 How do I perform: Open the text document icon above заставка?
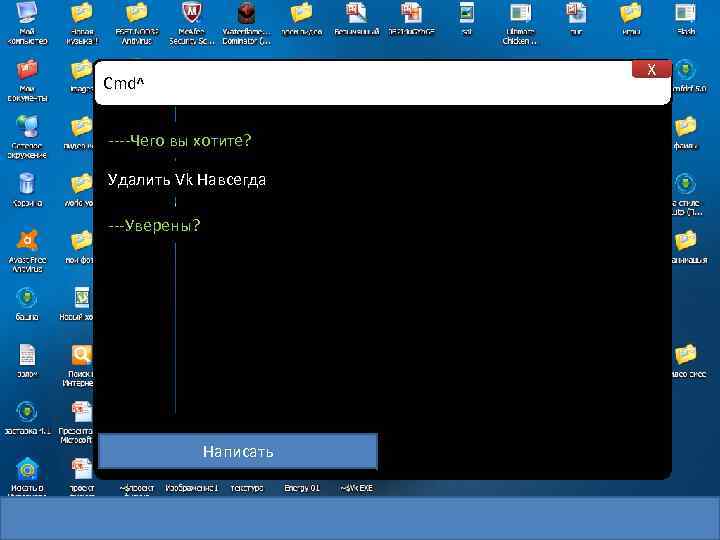(x=27, y=361)
